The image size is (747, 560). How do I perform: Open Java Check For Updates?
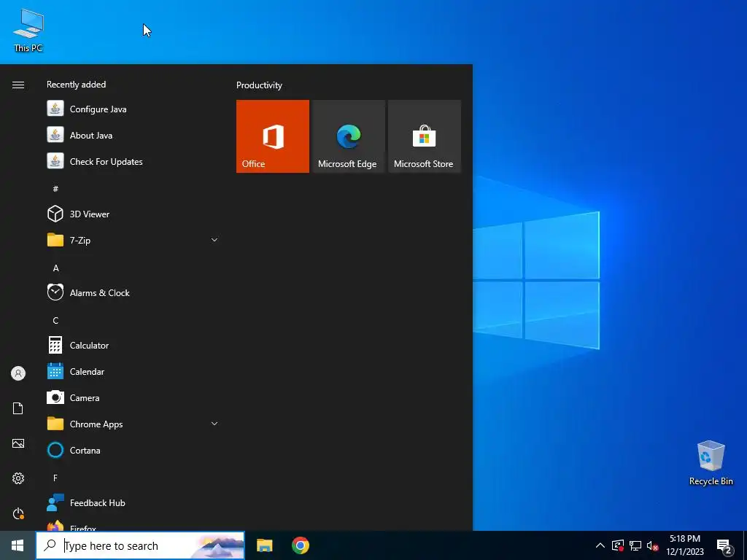(x=133, y=161)
